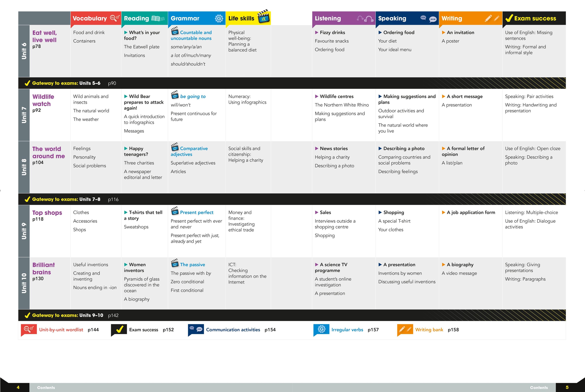Image resolution: width=585 pixels, height=392 pixels.
Task: Click 'Discussing useful inventions' speaking entry
Action: (x=407, y=282)
